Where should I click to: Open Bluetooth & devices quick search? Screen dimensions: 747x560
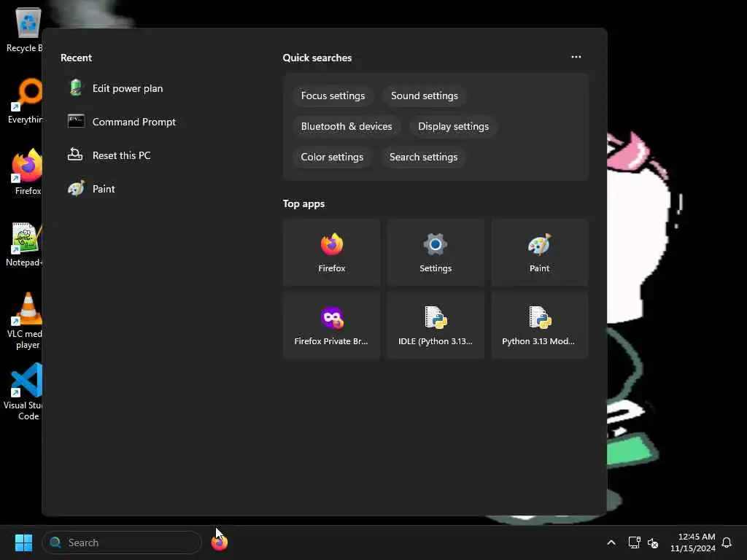tap(347, 126)
